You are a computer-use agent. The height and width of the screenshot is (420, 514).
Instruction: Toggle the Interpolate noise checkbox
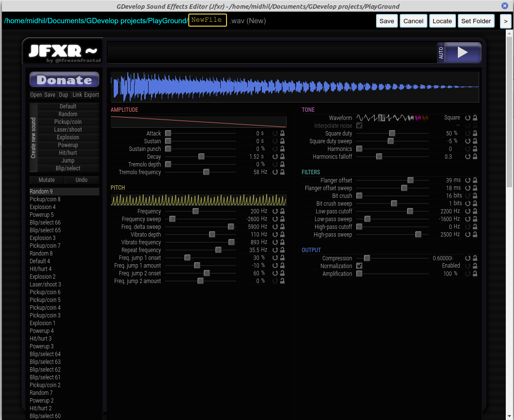pyautogui.click(x=359, y=125)
